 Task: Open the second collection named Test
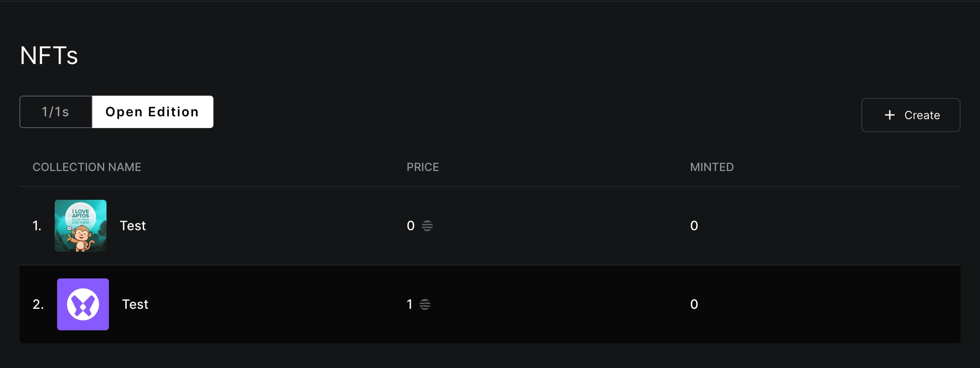point(135,304)
